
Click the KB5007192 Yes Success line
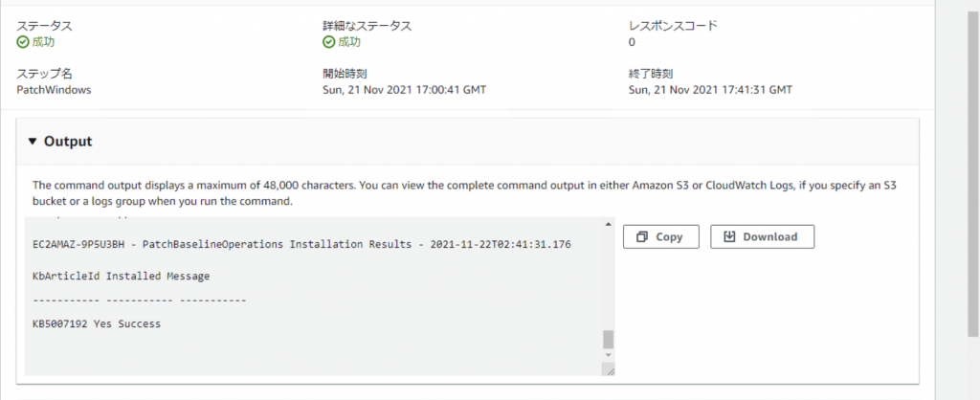pyautogui.click(x=97, y=323)
